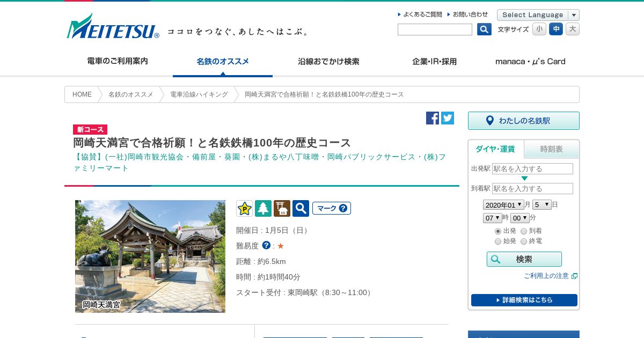Open 沿線おでかけ検索 menu
Image resolution: width=644 pixels, height=338 pixels.
328,61
